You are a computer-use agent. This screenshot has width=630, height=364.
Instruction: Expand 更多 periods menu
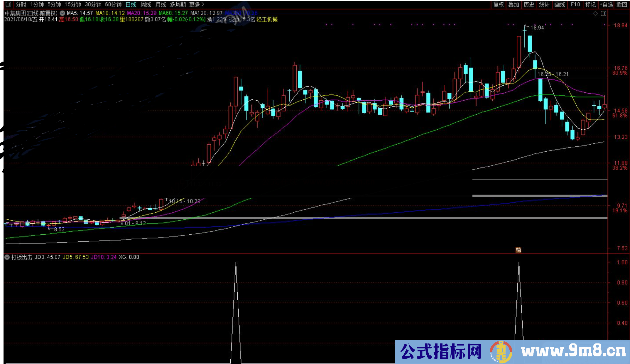pos(196,4)
